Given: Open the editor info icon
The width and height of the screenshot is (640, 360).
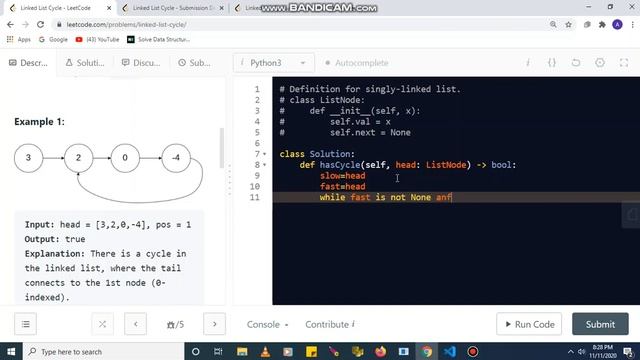Looking at the screenshot, I should click(528, 63).
